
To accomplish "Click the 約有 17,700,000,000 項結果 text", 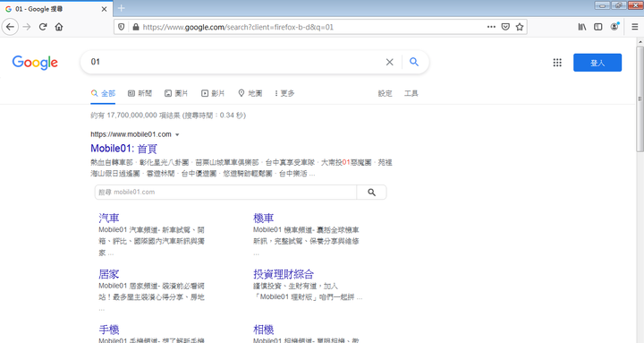I will [135, 116].
